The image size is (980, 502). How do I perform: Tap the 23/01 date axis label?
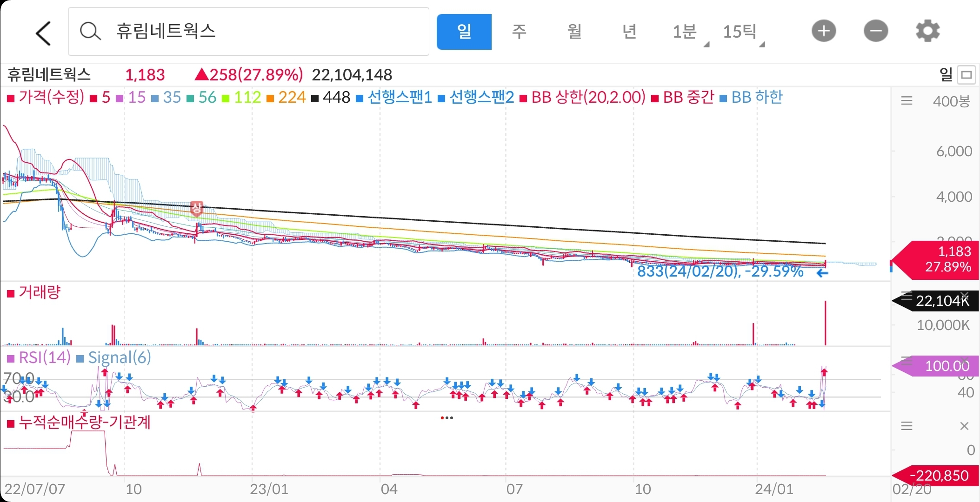(x=269, y=489)
